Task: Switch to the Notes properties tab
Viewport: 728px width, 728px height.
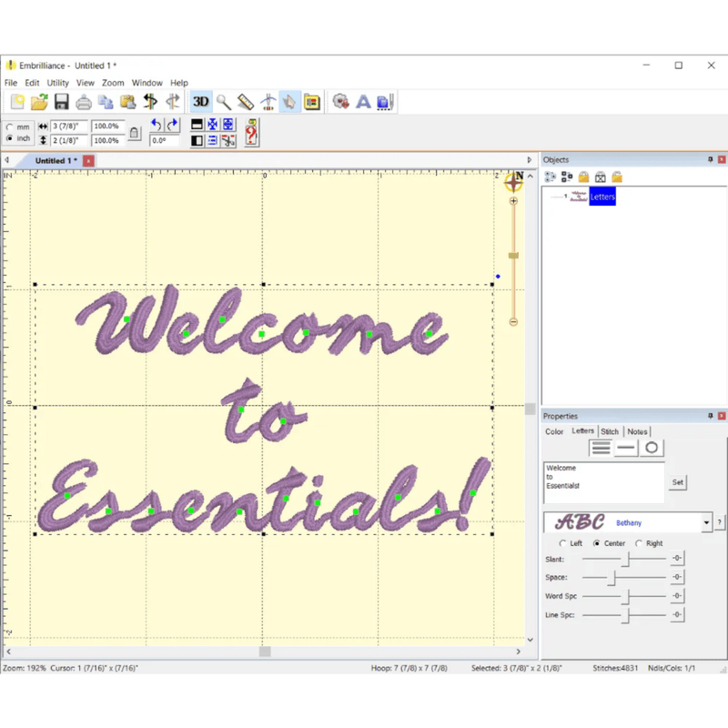Action: coord(637,431)
